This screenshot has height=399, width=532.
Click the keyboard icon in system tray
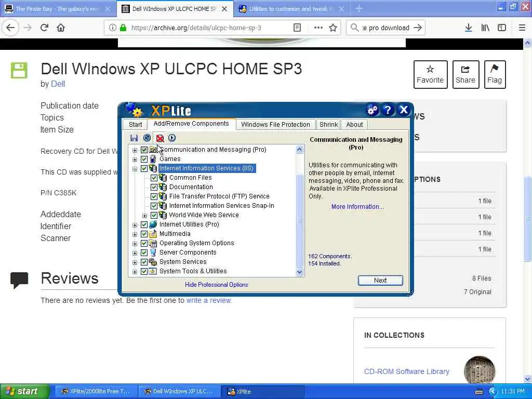tap(479, 392)
